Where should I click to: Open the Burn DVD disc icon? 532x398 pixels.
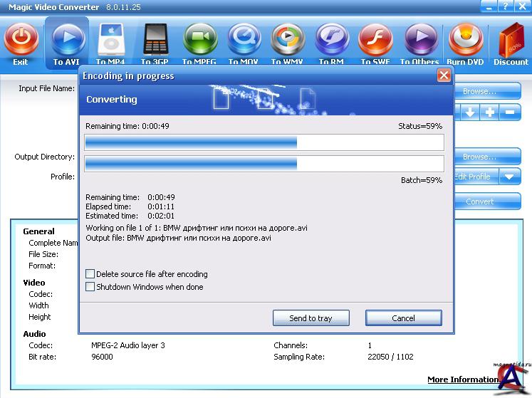pyautogui.click(x=465, y=41)
